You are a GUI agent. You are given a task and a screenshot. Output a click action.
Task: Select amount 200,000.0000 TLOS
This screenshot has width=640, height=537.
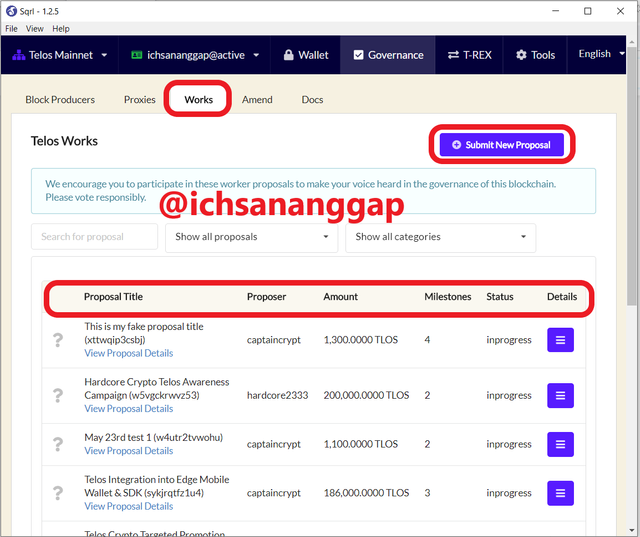(366, 395)
